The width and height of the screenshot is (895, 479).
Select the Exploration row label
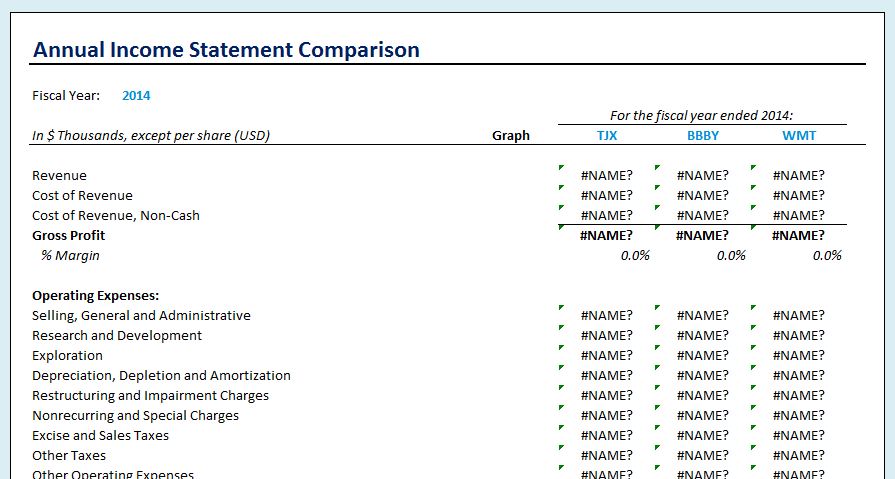[67, 355]
